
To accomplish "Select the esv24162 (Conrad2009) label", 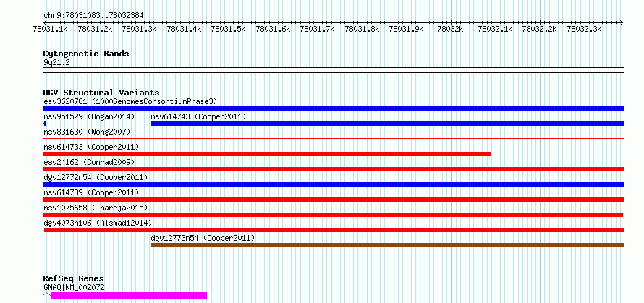I will [89, 162].
